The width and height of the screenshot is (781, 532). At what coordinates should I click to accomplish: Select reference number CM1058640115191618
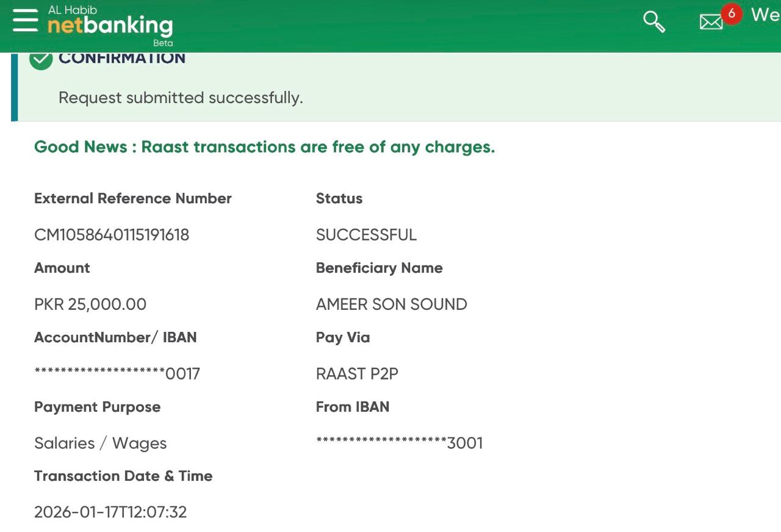(112, 235)
